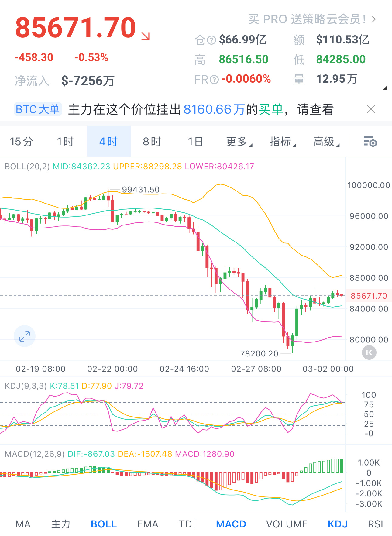
Task: Open the chart settings icon
Action: pos(370,142)
